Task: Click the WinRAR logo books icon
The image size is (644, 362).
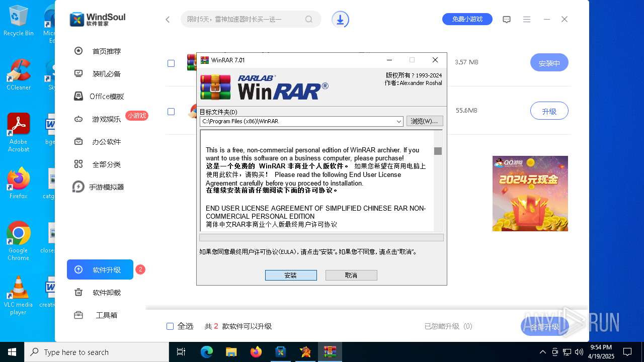Action: pos(215,87)
